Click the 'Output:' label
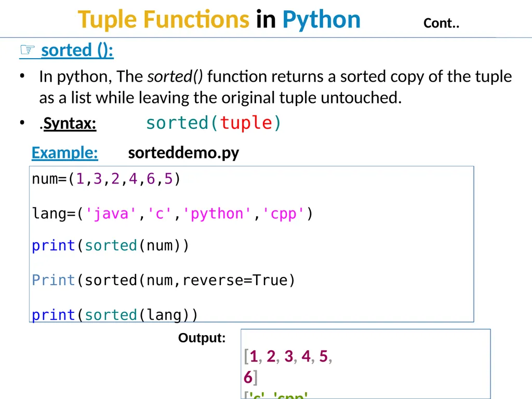The image size is (532, 399). pos(202,338)
